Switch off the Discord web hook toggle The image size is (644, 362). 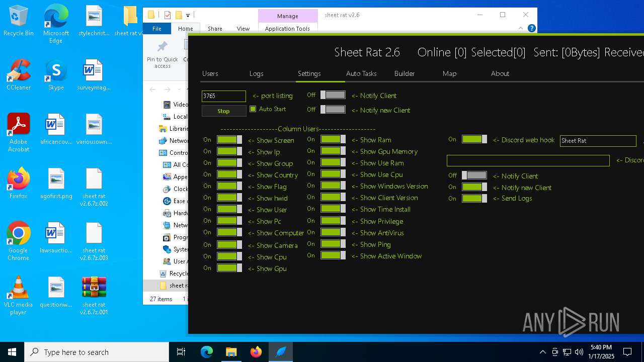474,139
